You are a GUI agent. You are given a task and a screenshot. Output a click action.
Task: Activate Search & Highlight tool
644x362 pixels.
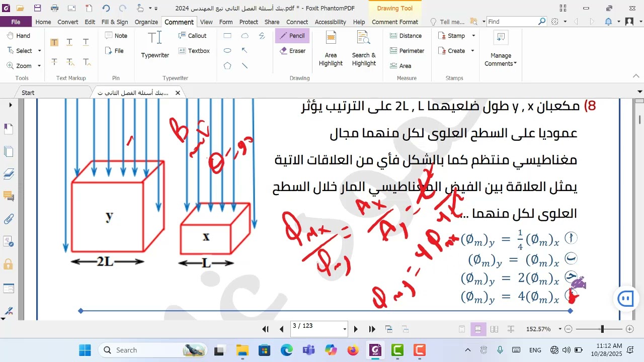coord(364,49)
